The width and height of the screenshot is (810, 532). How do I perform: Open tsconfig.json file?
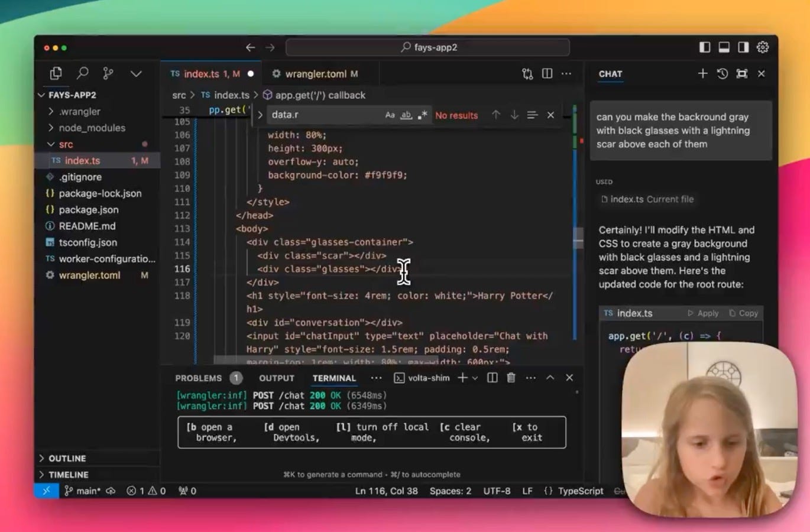[97, 242]
